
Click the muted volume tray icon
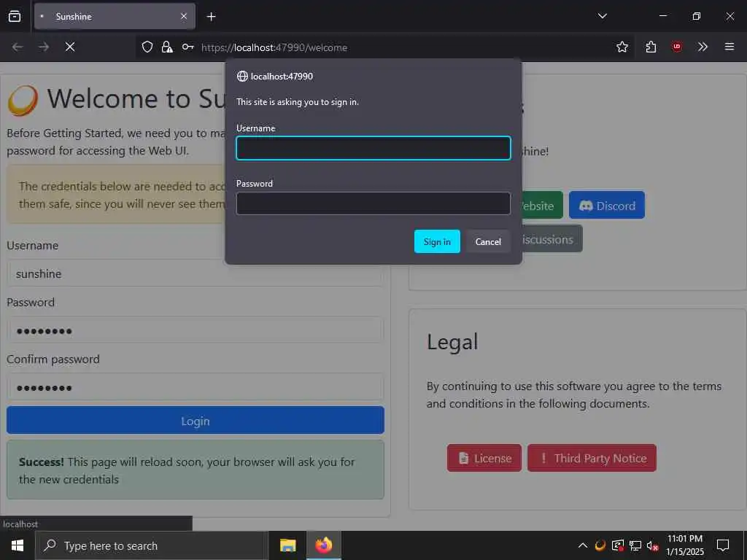[x=653, y=545]
